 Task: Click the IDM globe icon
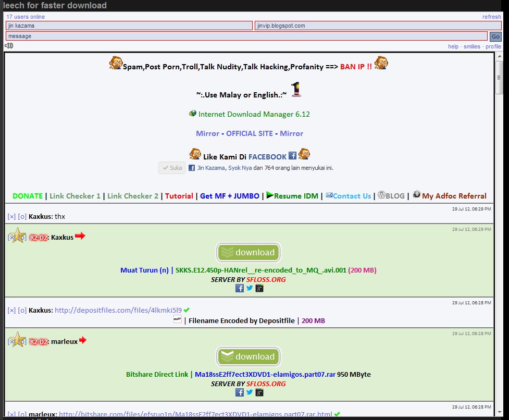coord(192,113)
